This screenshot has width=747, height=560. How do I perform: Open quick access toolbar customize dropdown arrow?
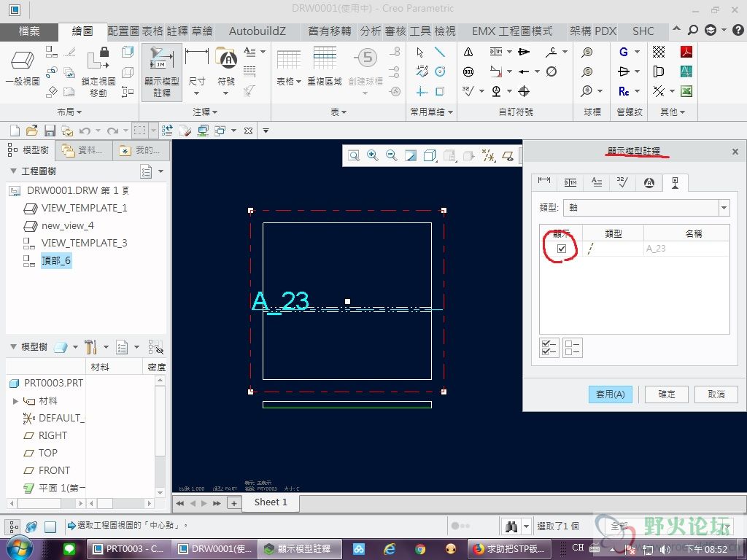click(x=266, y=131)
